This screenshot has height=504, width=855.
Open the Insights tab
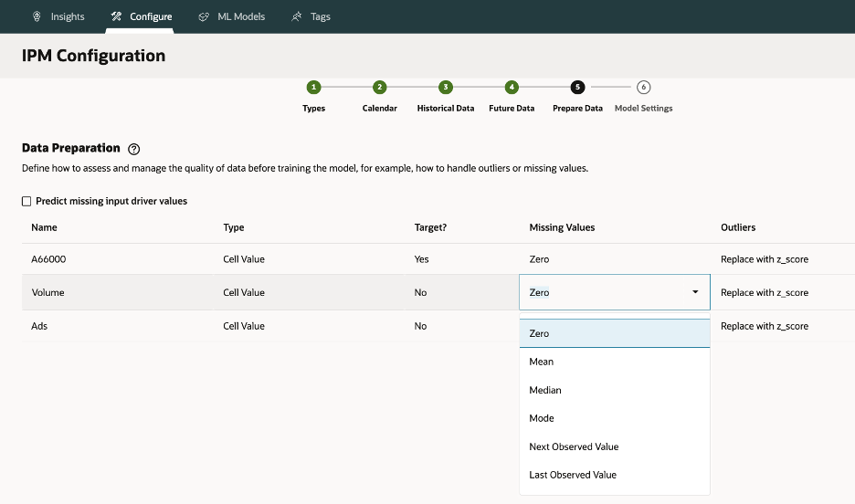point(58,16)
